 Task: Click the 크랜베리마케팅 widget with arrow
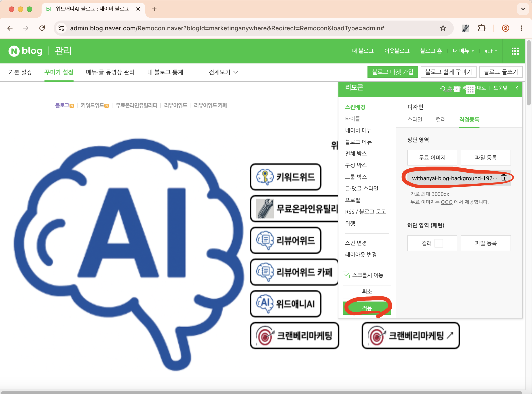[411, 335]
